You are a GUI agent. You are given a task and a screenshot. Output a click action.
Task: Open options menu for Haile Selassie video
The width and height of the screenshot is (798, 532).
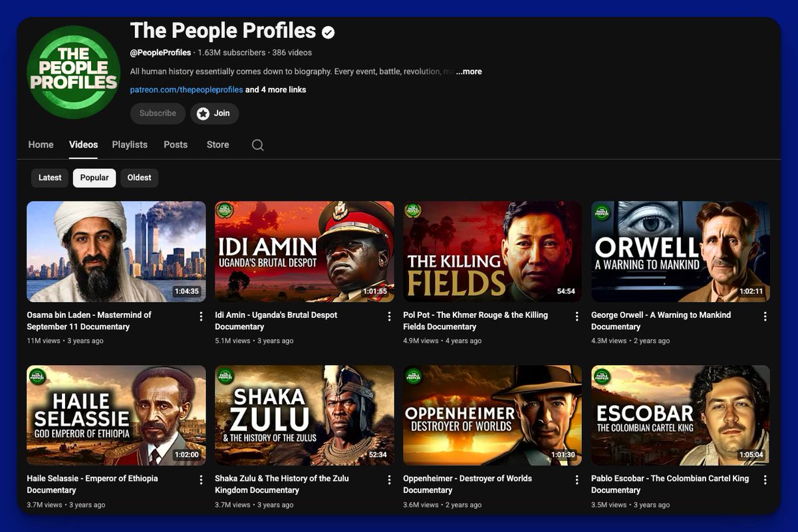pyautogui.click(x=201, y=479)
